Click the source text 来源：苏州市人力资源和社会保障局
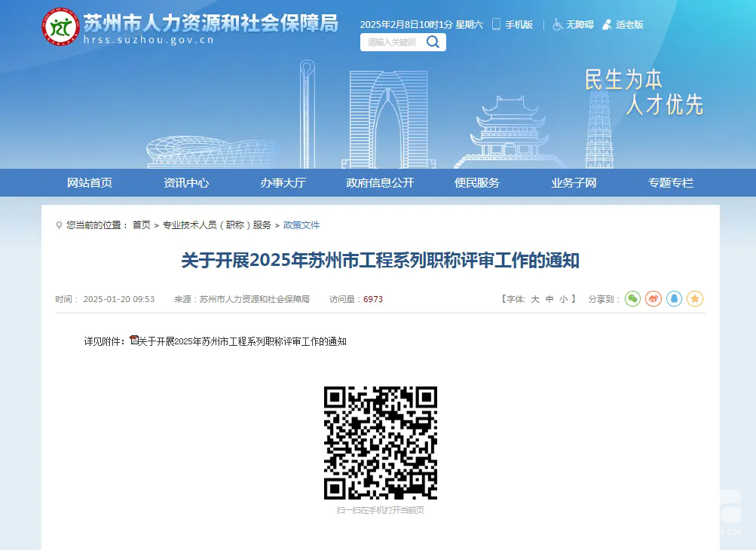Screen dimensions: 756x550 241,299
